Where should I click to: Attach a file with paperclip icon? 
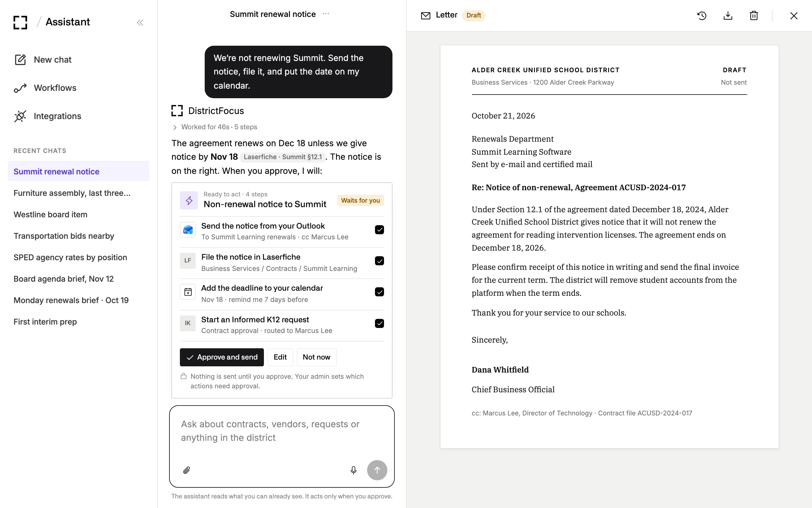(187, 470)
